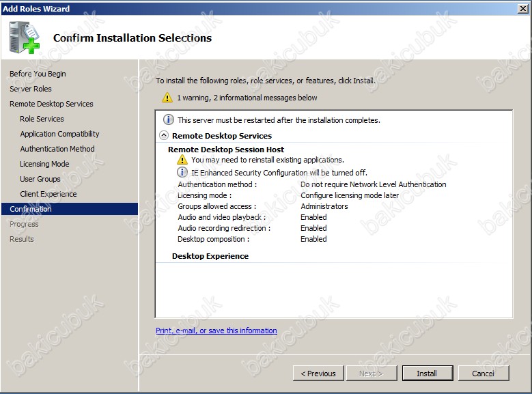Image resolution: width=532 pixels, height=394 pixels.
Task: Collapse the Remote Desktop Services section
Action: tap(164, 136)
